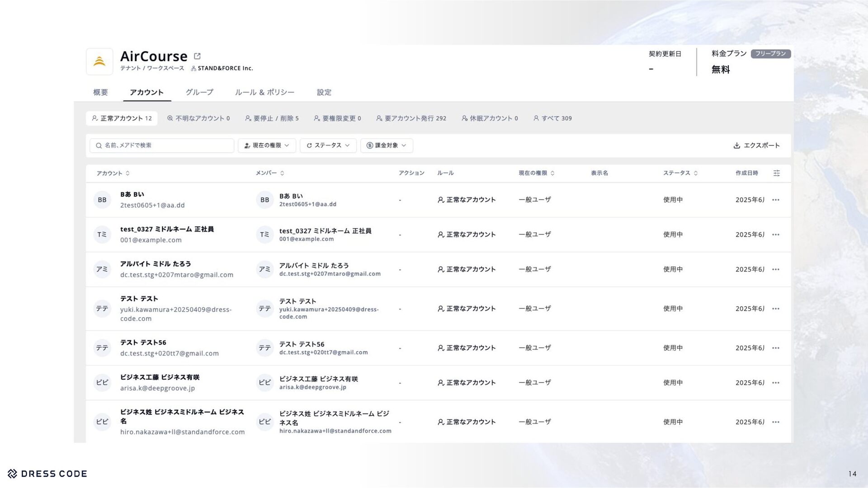
Task: Click the AirCourse app logo
Action: [x=99, y=61]
